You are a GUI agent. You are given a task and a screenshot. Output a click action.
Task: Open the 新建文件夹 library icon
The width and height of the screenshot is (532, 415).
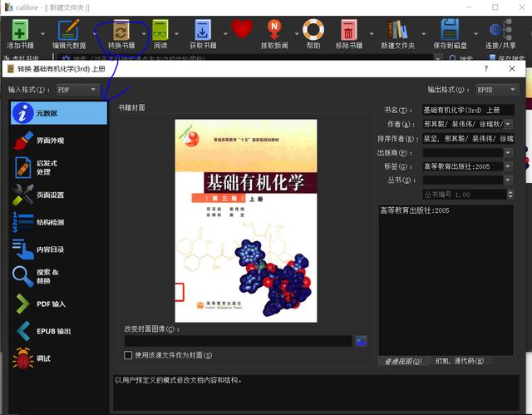pos(397,29)
